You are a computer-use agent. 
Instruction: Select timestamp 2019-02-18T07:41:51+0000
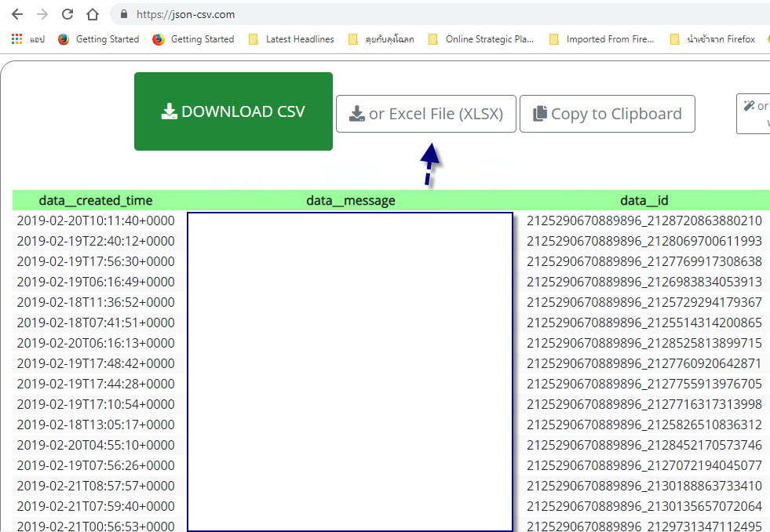click(96, 322)
